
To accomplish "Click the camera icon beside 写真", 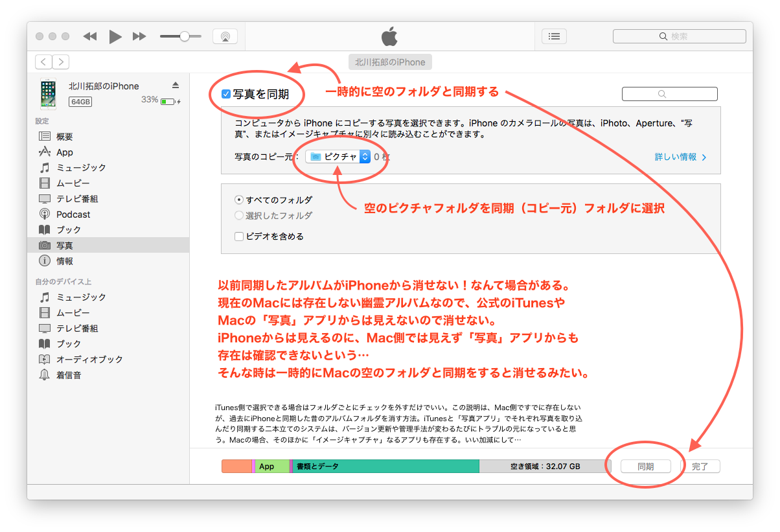I will pyautogui.click(x=45, y=246).
